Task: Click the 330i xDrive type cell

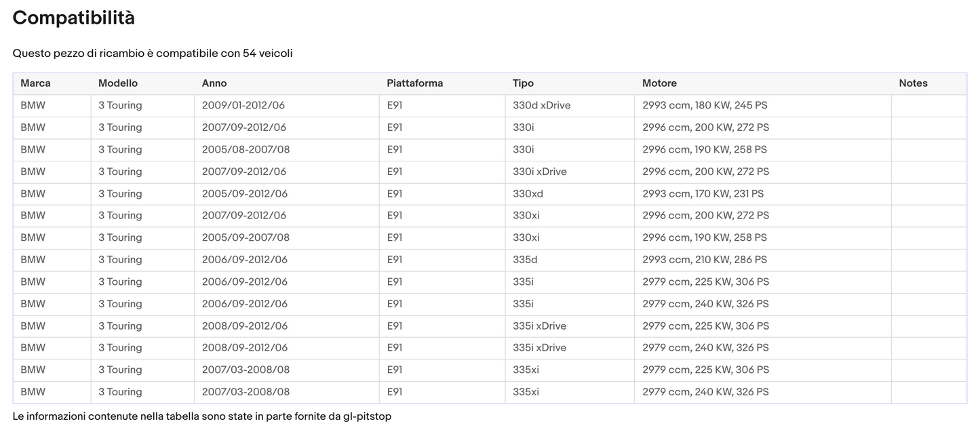Action: pyautogui.click(x=539, y=172)
